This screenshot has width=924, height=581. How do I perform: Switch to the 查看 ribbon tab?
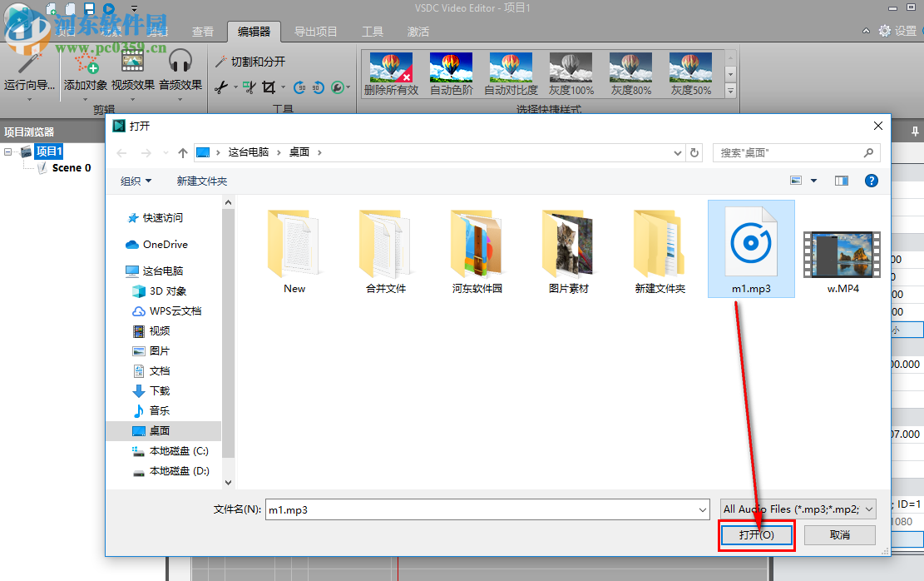pos(204,31)
